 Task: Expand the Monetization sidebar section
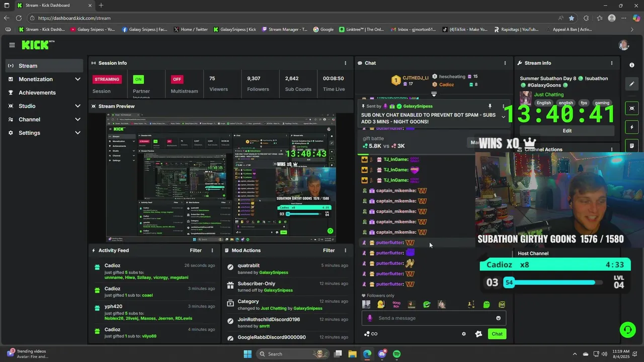77,79
